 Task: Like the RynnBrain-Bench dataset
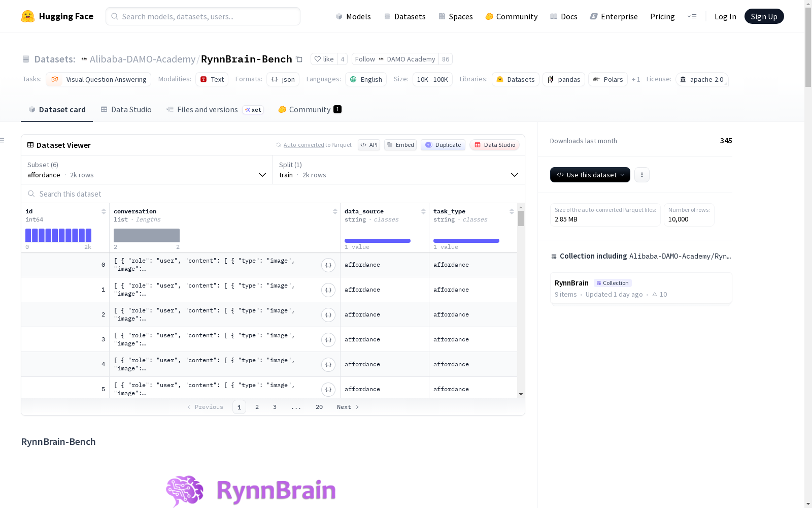click(x=324, y=59)
